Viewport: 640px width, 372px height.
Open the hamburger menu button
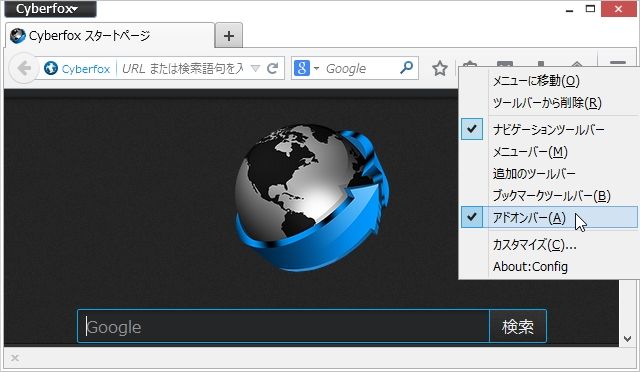[x=618, y=63]
